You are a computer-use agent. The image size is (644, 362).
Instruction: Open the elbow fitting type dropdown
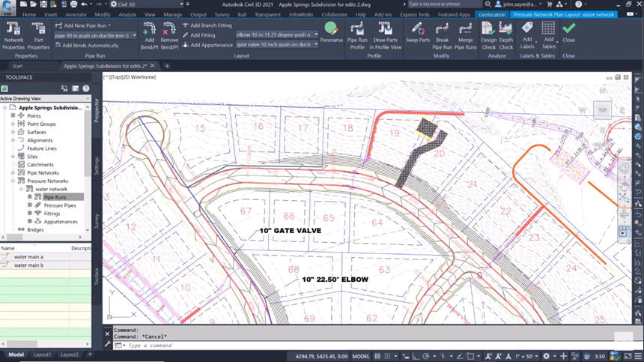pyautogui.click(x=277, y=34)
